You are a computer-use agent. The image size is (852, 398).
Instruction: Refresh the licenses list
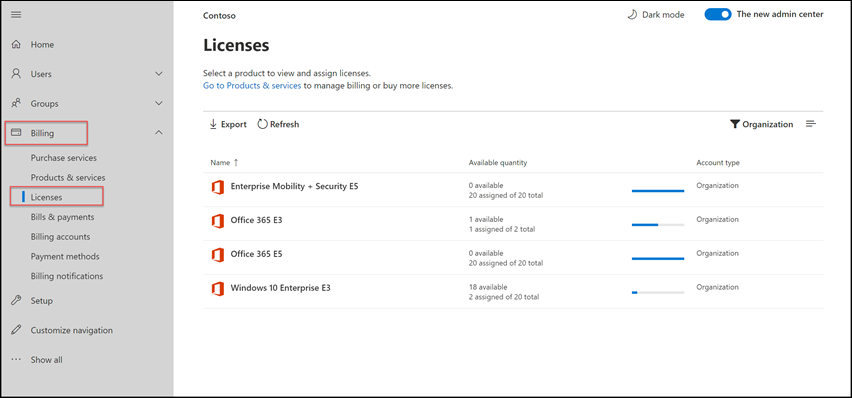coord(278,125)
